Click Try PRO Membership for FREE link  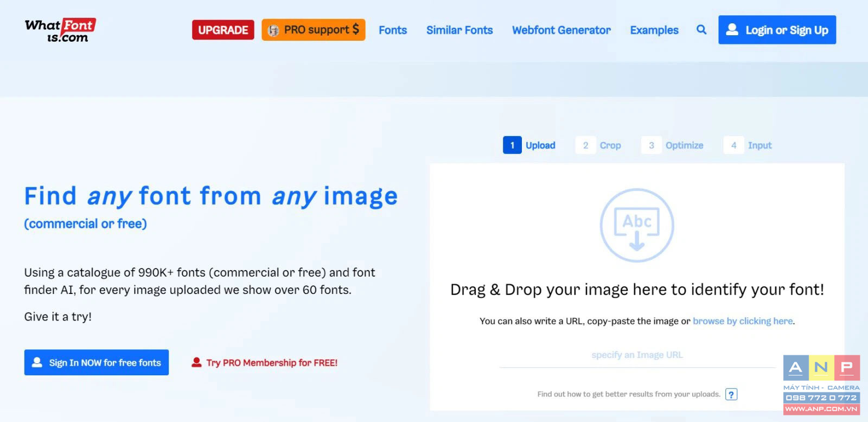tap(265, 363)
